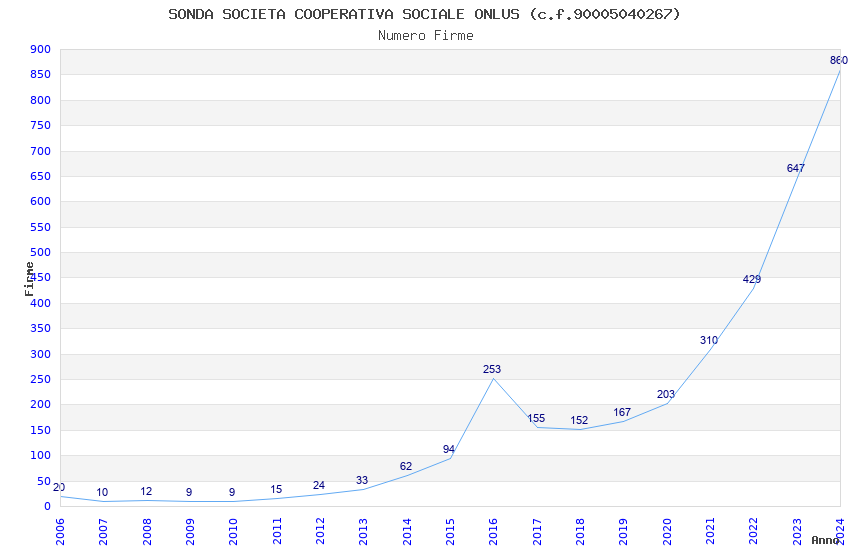Click the x-axis year 2022
The height and width of the screenshot is (550, 850).
click(754, 531)
